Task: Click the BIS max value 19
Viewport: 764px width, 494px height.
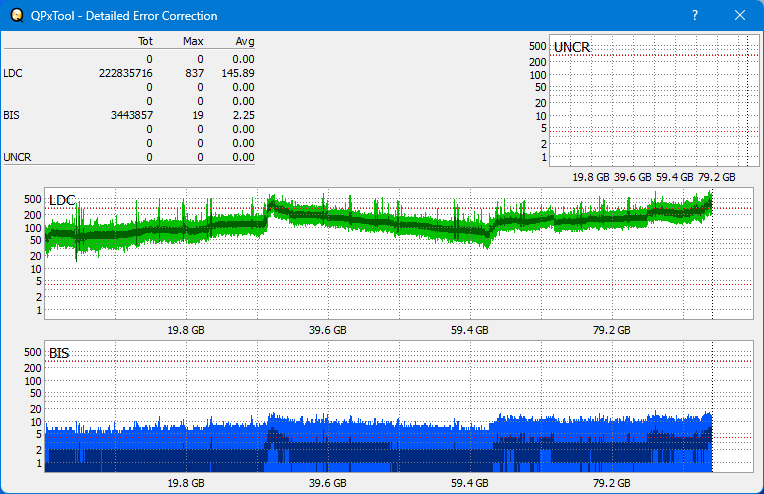Action: click(198, 115)
